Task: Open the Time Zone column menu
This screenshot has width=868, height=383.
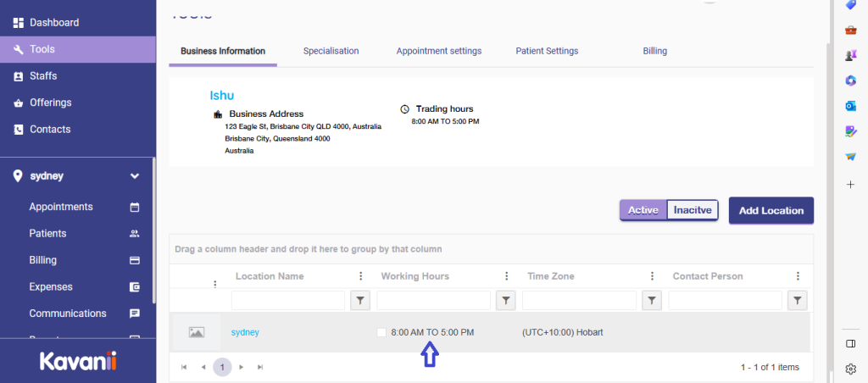Action: 652,276
